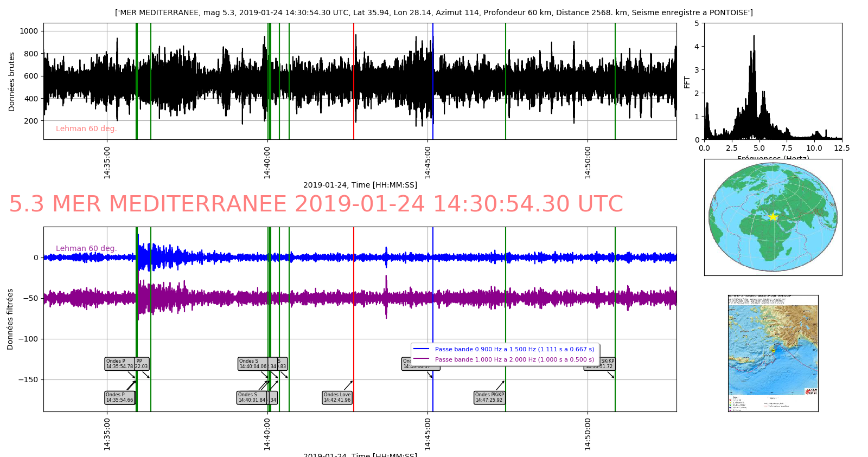The width and height of the screenshot is (868, 457).
Task: Click the 'Ondes P 14:35:54.78' upper label
Action: [119, 364]
